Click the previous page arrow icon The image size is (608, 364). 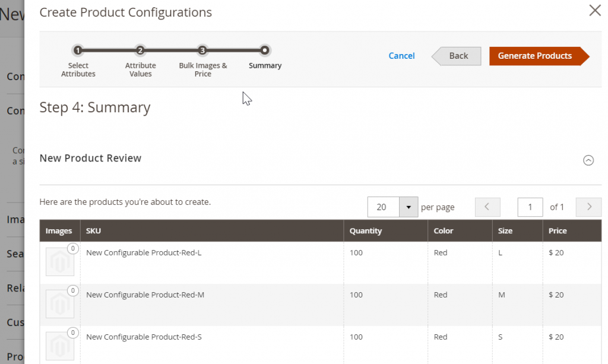click(487, 207)
